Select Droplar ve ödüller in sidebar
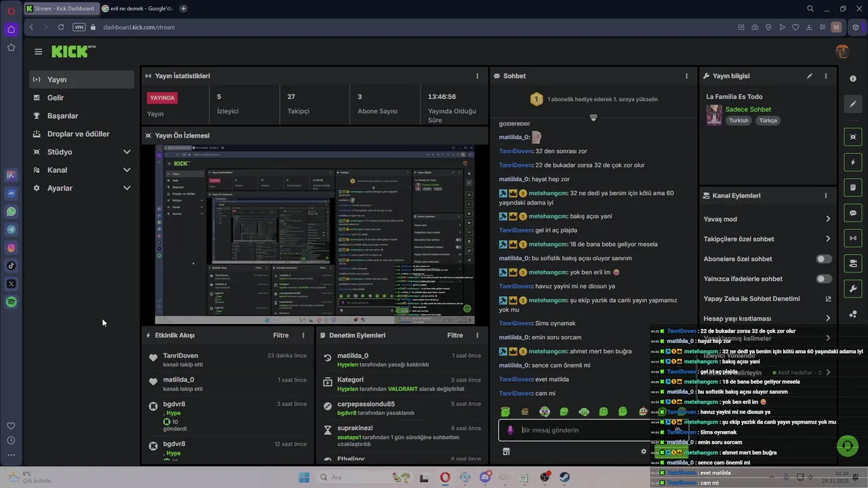This screenshot has width=868, height=488. point(81,134)
